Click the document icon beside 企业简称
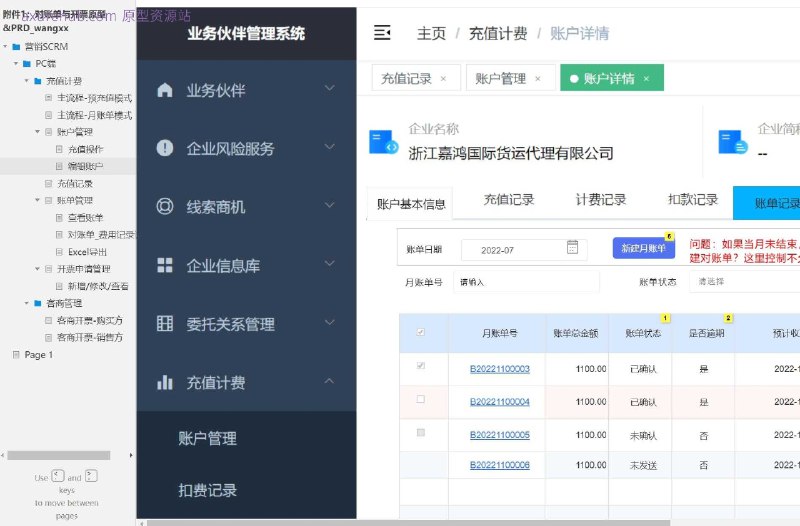Screen dimensions: 800x526 (733, 142)
